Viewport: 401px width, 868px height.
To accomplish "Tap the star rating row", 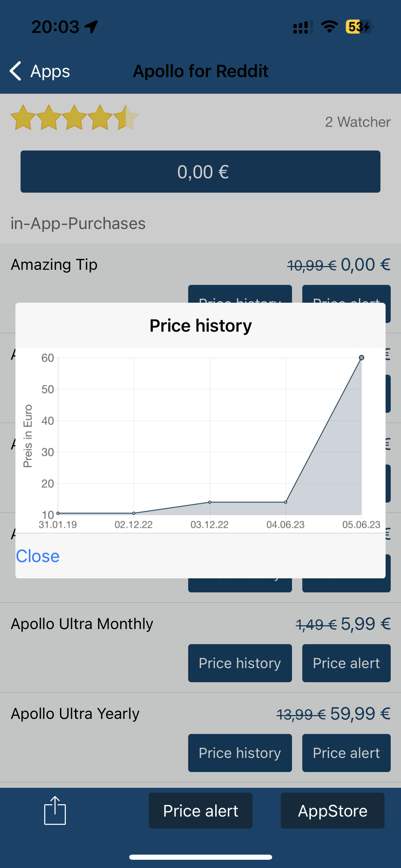I will pos(74,118).
